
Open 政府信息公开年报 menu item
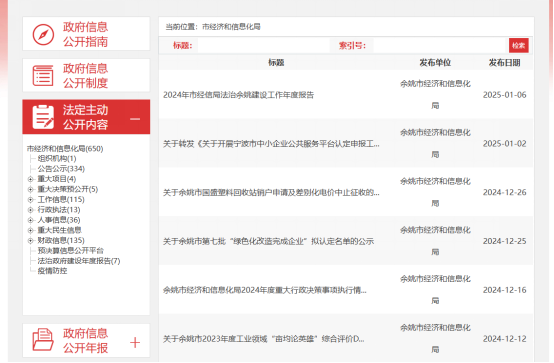tap(86, 340)
